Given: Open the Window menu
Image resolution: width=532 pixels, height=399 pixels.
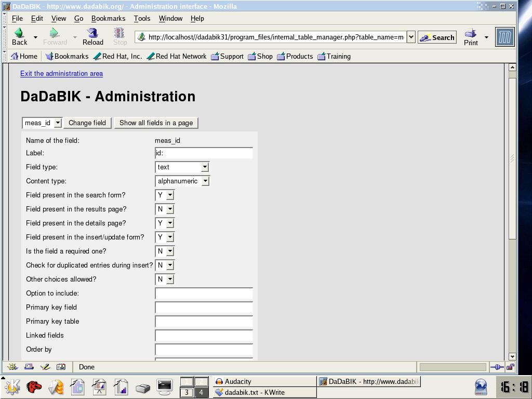Looking at the screenshot, I should pyautogui.click(x=170, y=18).
